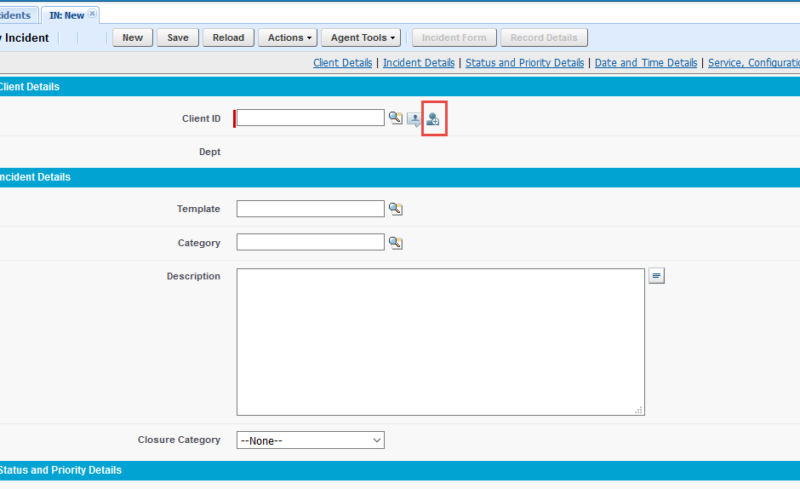Image resolution: width=800 pixels, height=489 pixels.
Task: Click inside the Description text area
Action: 440,340
